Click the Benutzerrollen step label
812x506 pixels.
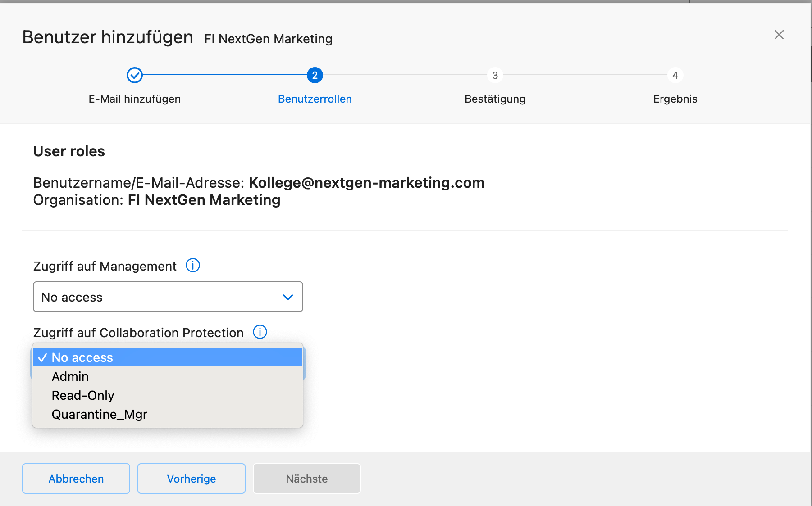coord(315,99)
